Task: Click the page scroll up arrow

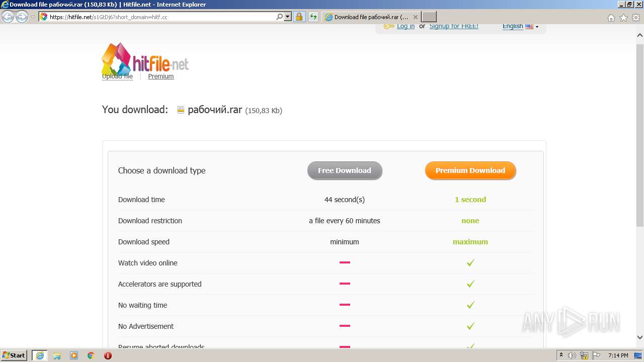Action: (640, 36)
